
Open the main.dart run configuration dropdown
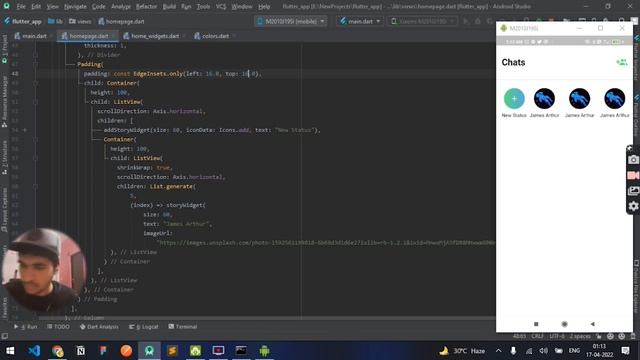click(360, 21)
